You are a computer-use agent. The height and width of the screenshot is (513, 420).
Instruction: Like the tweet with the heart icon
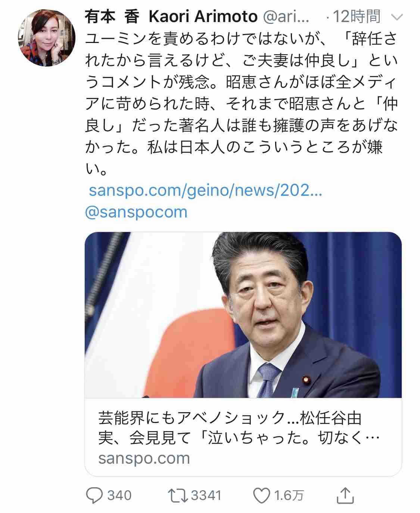pos(261,495)
